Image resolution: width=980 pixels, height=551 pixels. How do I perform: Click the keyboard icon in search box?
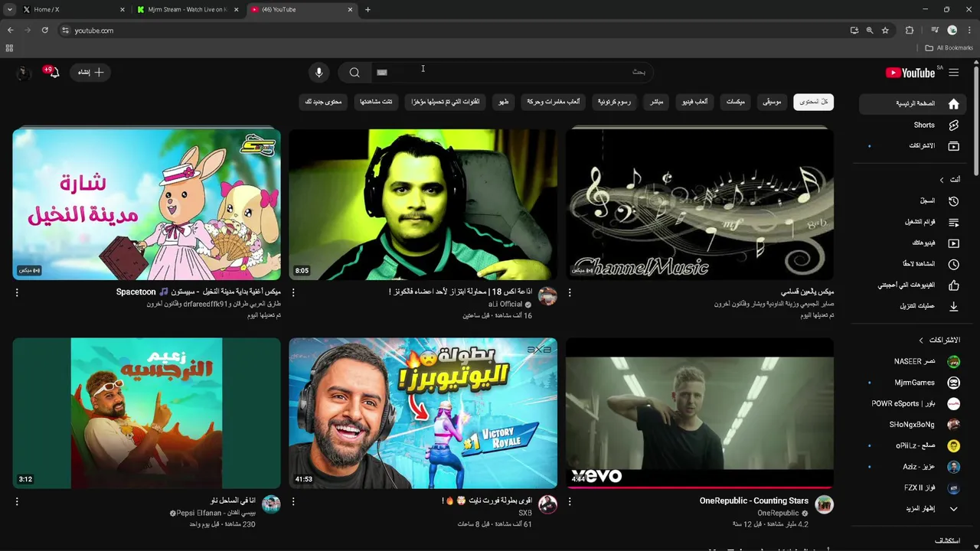[x=382, y=72]
